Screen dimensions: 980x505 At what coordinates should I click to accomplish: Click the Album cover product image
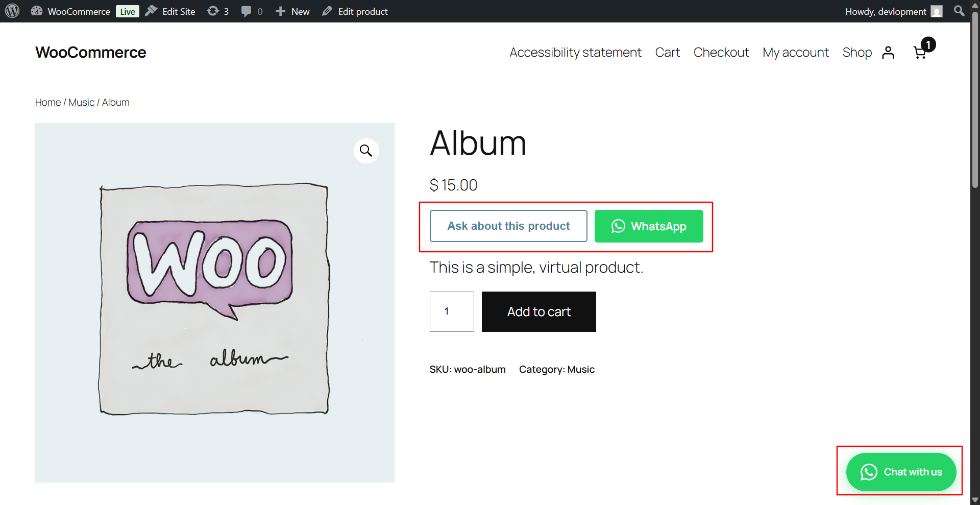pos(214,302)
